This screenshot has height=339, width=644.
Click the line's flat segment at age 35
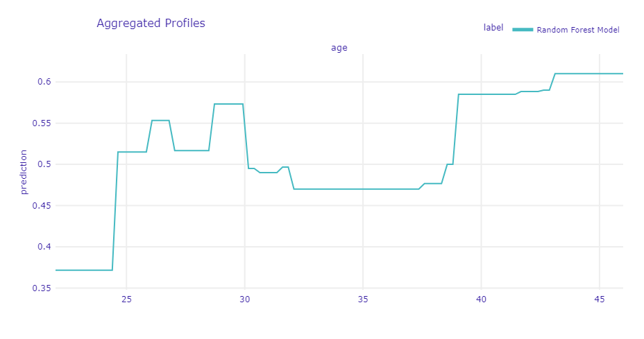pos(363,189)
